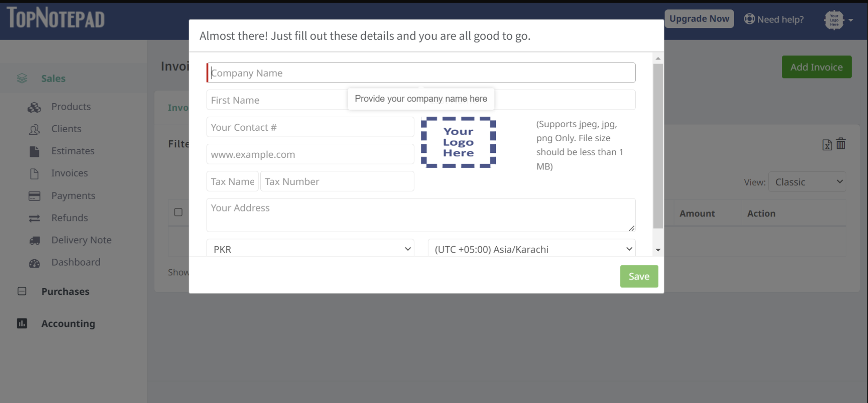
Task: Collapse the Sales section
Action: coord(53,78)
